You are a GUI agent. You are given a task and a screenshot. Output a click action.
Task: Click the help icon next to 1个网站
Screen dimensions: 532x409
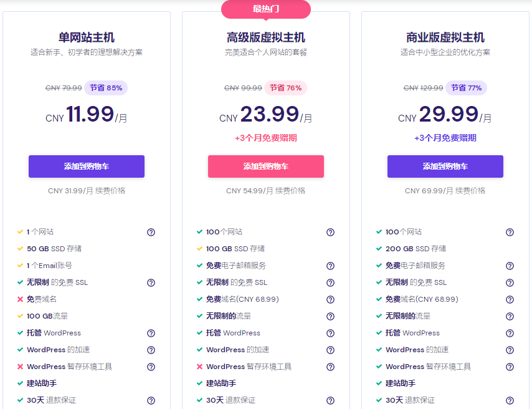151,231
